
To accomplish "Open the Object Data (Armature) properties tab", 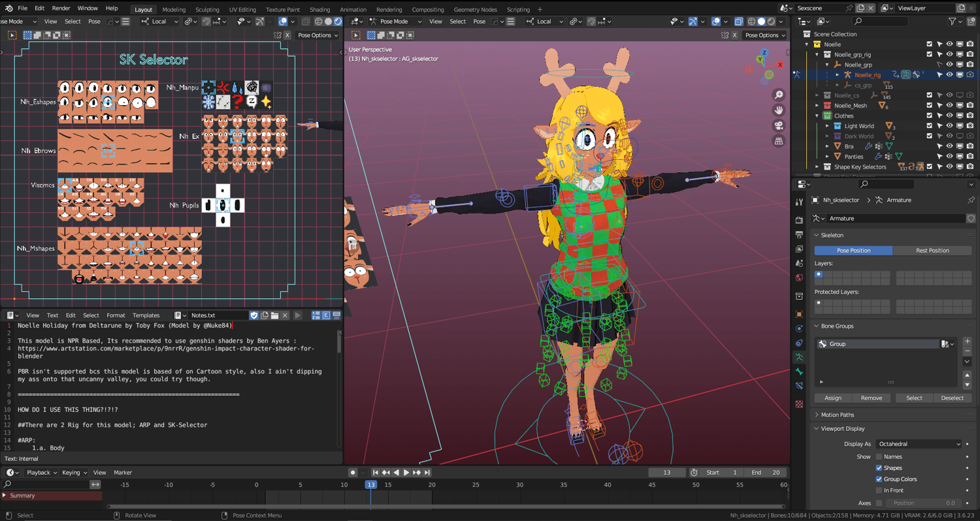I will 799,357.
